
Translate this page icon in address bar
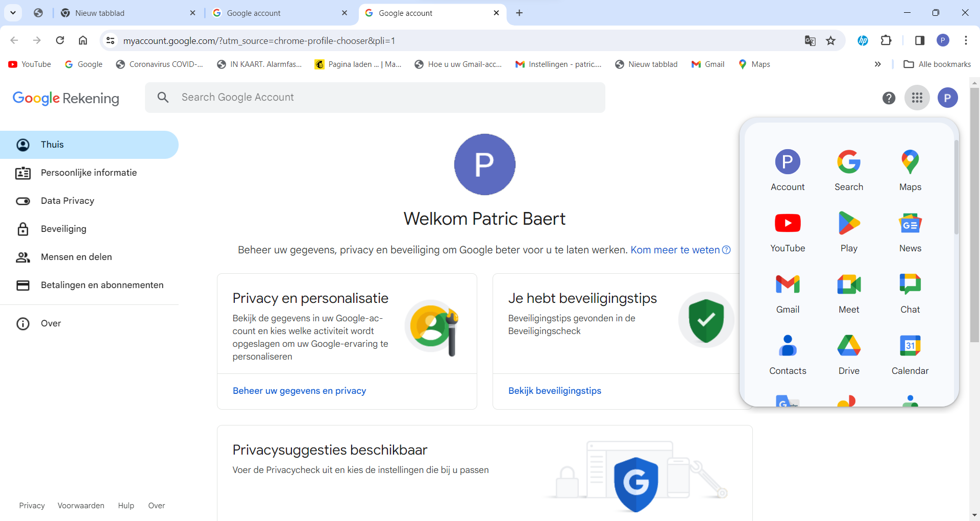click(810, 40)
